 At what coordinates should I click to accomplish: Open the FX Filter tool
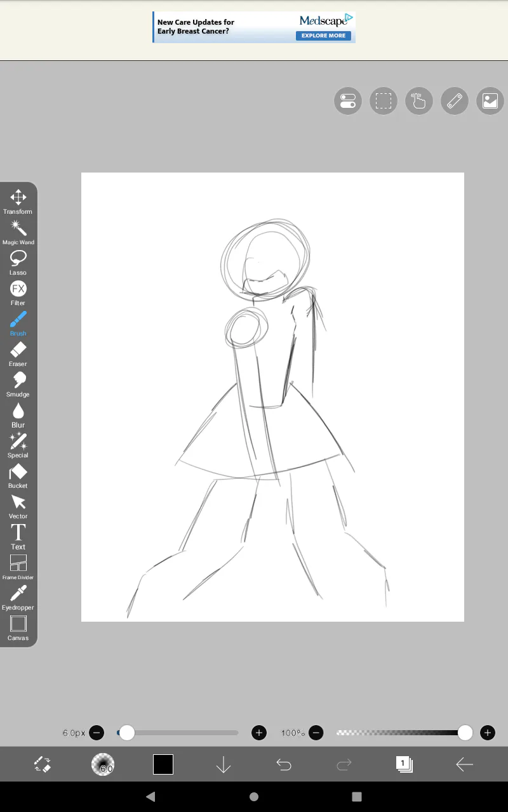pos(18,293)
